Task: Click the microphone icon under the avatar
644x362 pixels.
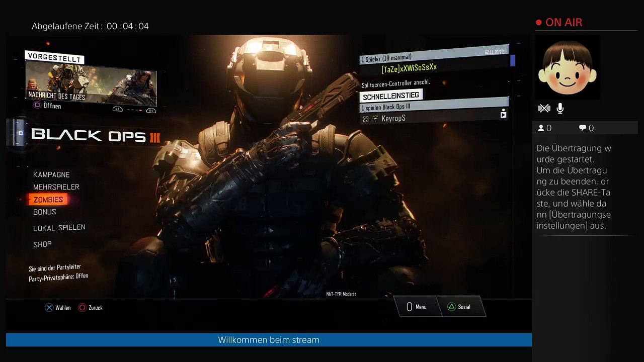Action: coord(560,108)
